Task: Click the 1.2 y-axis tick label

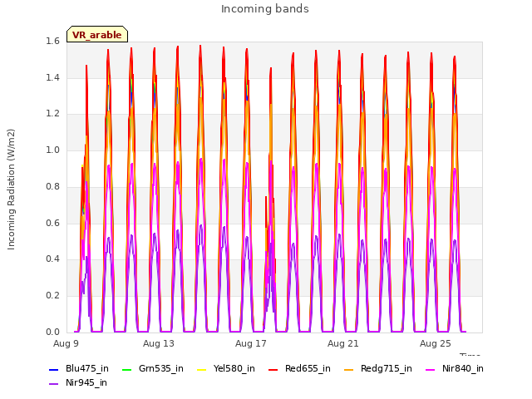Action: tap(52, 114)
